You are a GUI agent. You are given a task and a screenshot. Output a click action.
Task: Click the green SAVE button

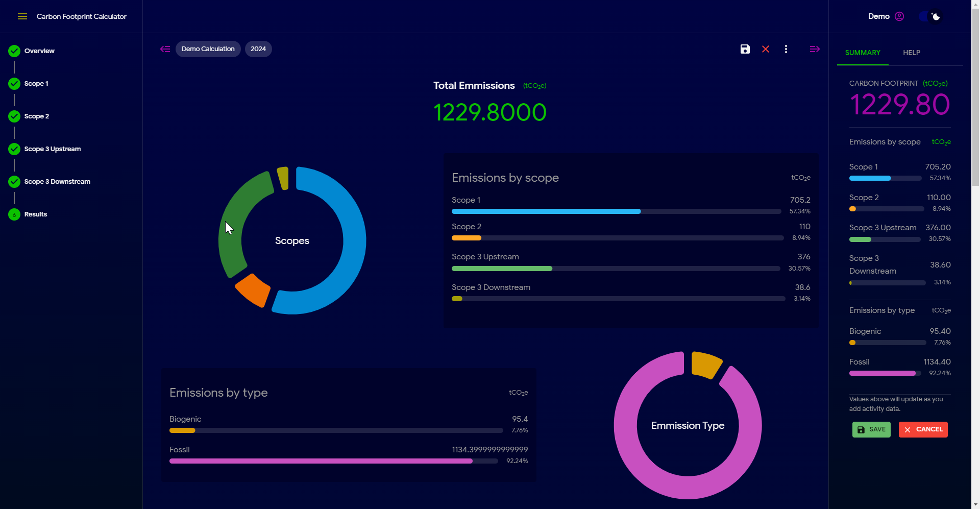871,429
